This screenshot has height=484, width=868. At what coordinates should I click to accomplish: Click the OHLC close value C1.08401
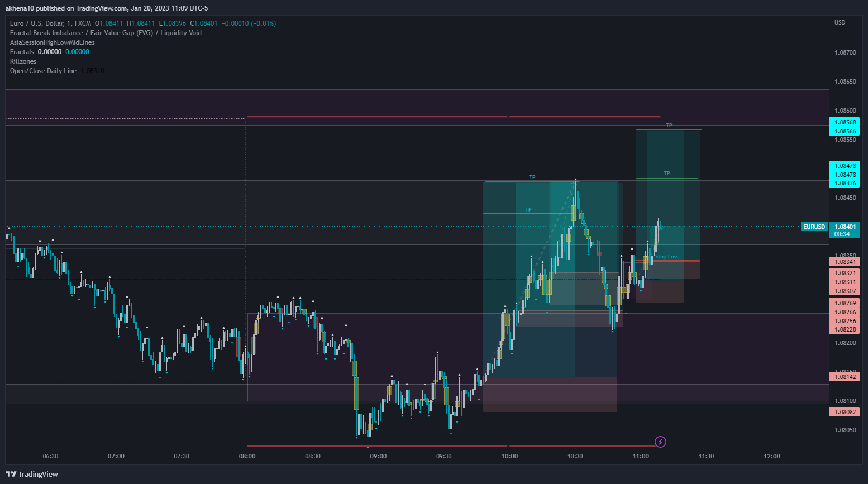[x=204, y=23]
